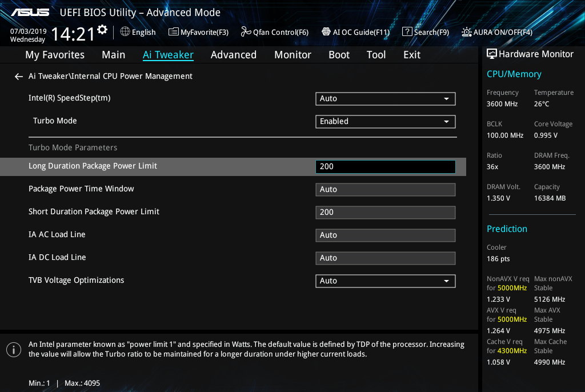The image size is (585, 392).
Task: Open the Boot tab
Action: tap(339, 54)
